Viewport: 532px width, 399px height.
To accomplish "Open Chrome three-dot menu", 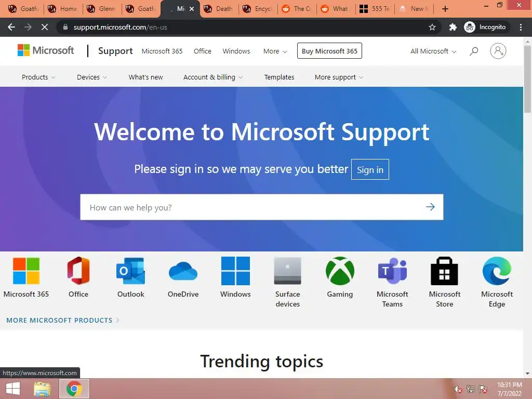I will (x=521, y=27).
